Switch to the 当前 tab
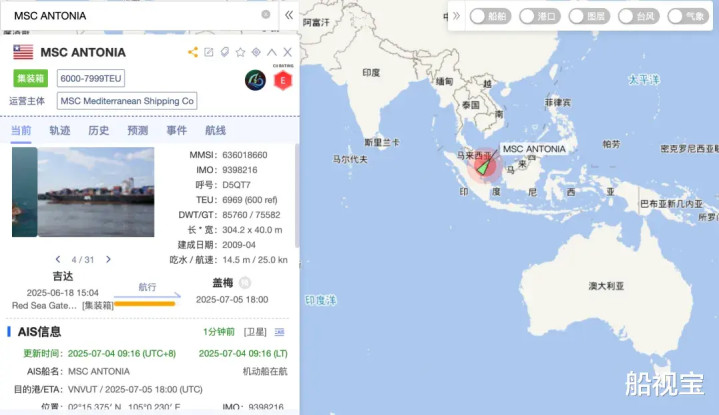Image resolution: width=719 pixels, height=415 pixels. point(21,131)
